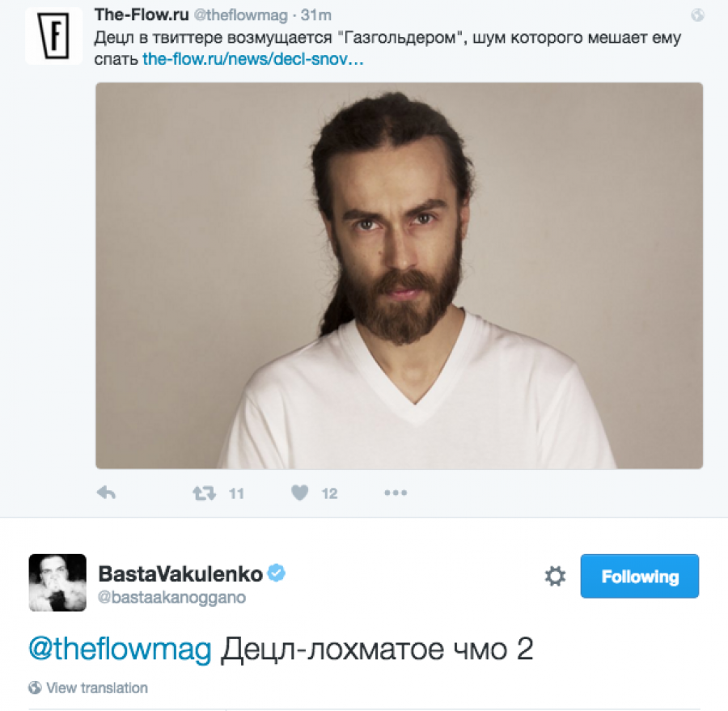Click The-Flow.ru profile avatar logo
Screen dimensions: 728x711
53,36
